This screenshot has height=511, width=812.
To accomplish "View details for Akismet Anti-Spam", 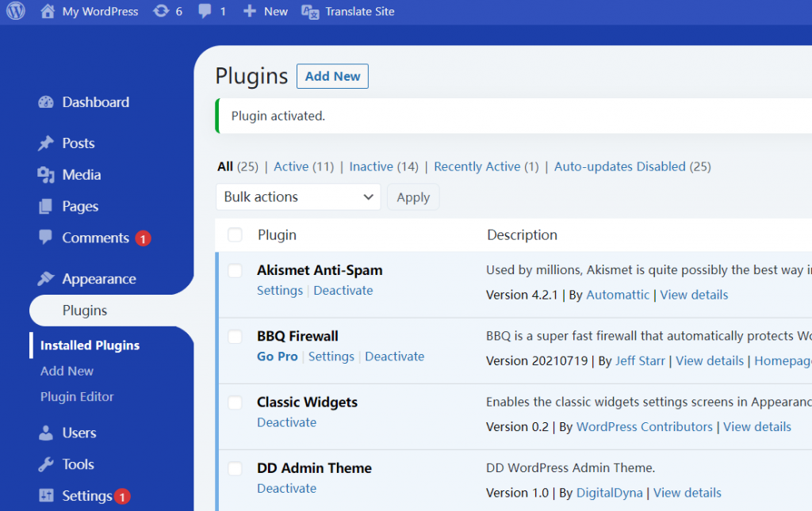I will pyautogui.click(x=694, y=295).
